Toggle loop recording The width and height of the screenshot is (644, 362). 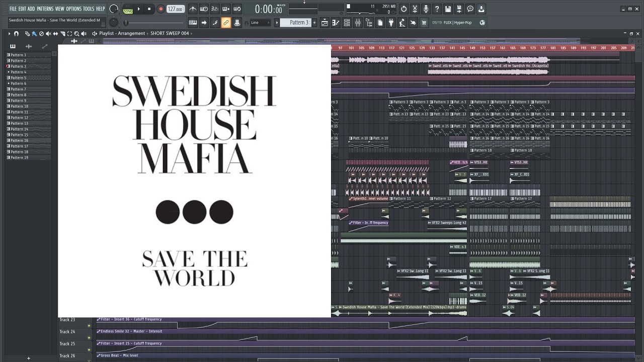click(x=237, y=9)
